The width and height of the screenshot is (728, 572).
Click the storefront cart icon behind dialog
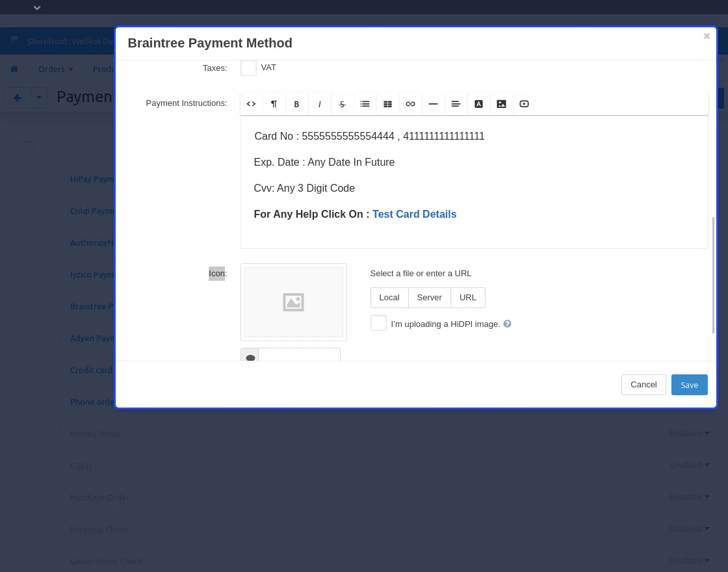[x=14, y=40]
